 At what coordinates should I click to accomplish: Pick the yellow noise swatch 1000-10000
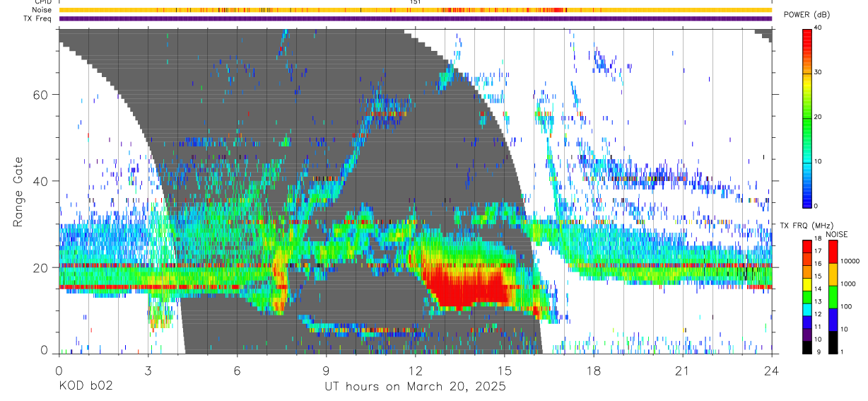point(833,274)
